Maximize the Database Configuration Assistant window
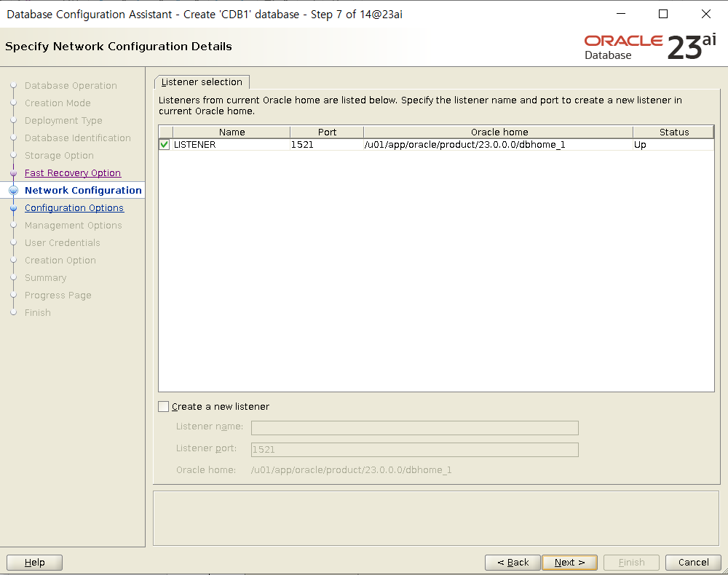Image resolution: width=728 pixels, height=575 pixels. (663, 14)
